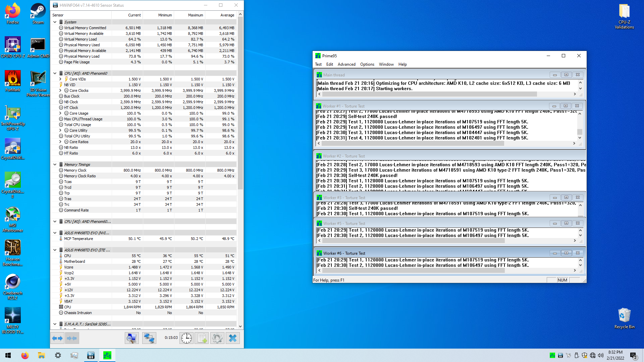The height and width of the screenshot is (362, 644).
Task: Collapse Memory Timings group
Action: pyautogui.click(x=55, y=165)
